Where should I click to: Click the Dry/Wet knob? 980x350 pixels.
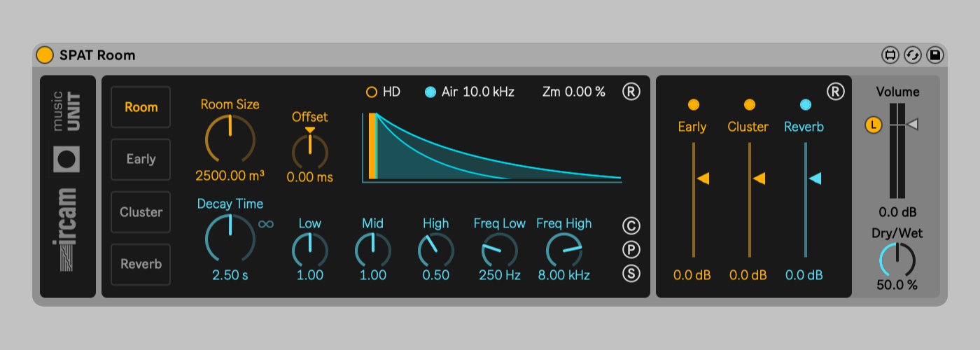897,260
